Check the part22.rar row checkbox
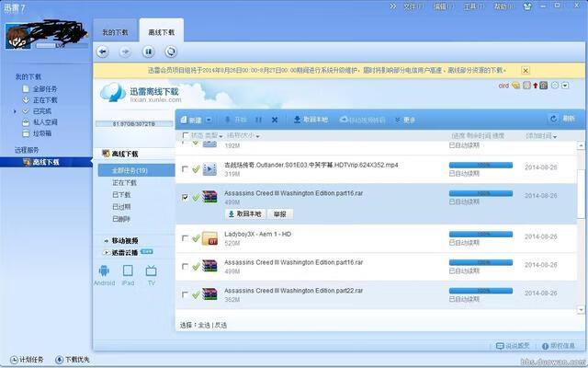Viewport: 588px width, 368px height. coord(185,294)
